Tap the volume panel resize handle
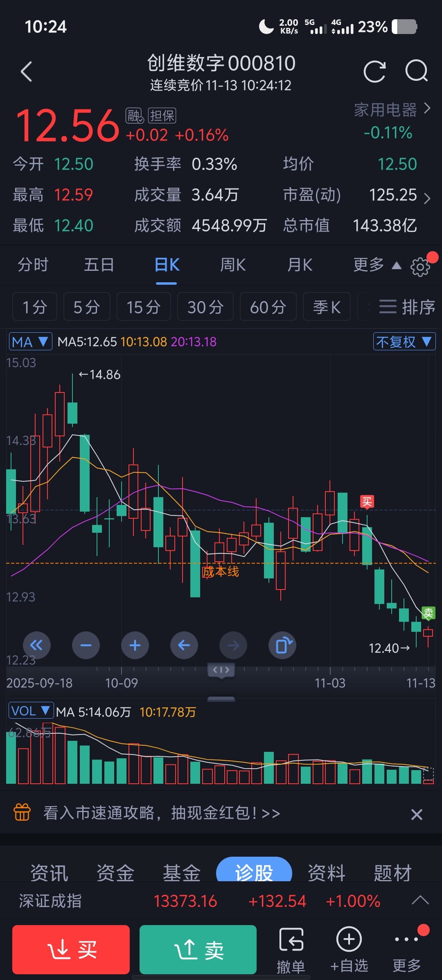The height and width of the screenshot is (980, 442). point(221,699)
